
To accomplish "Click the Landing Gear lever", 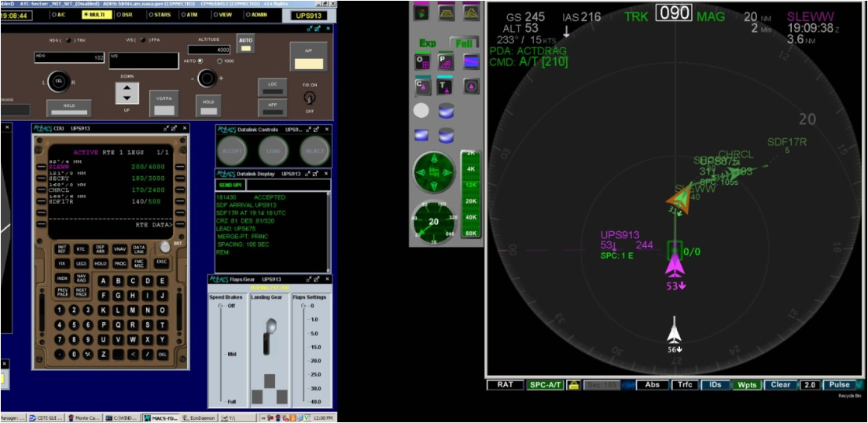I will [269, 336].
